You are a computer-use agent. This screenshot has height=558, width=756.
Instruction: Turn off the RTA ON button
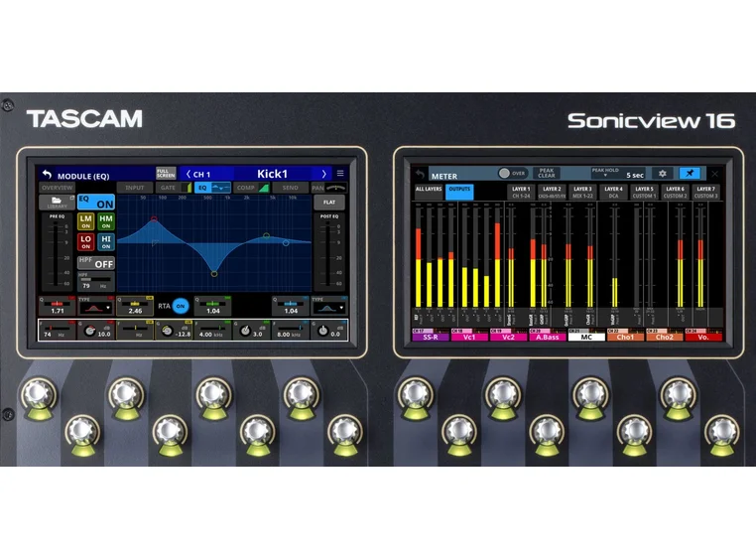[x=181, y=306]
